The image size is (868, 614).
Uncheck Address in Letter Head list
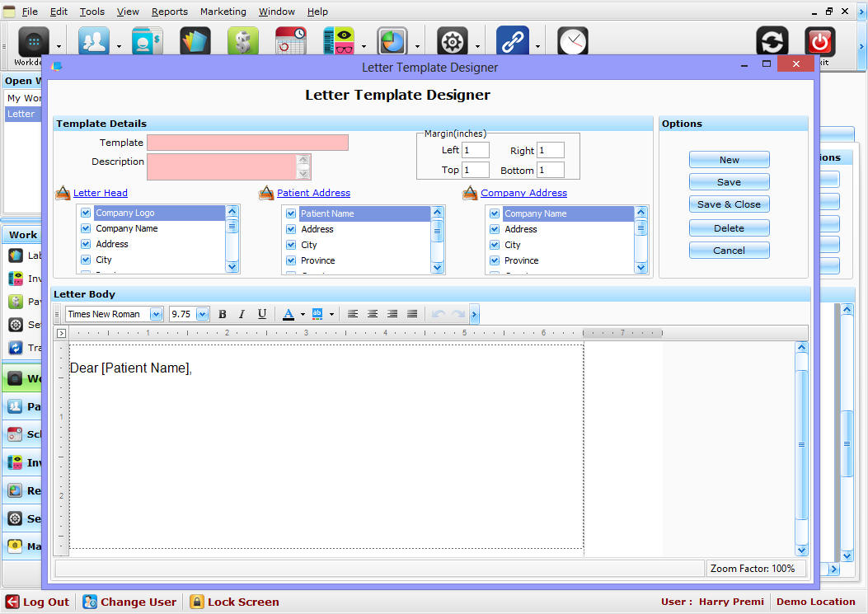[86, 244]
